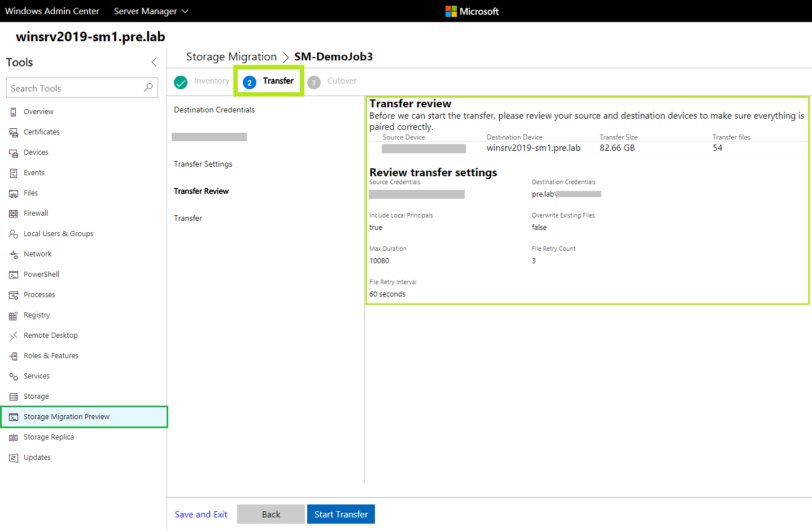Click the File Retry Interval 60 seconds value
The height and width of the screenshot is (531, 812).
[387, 294]
